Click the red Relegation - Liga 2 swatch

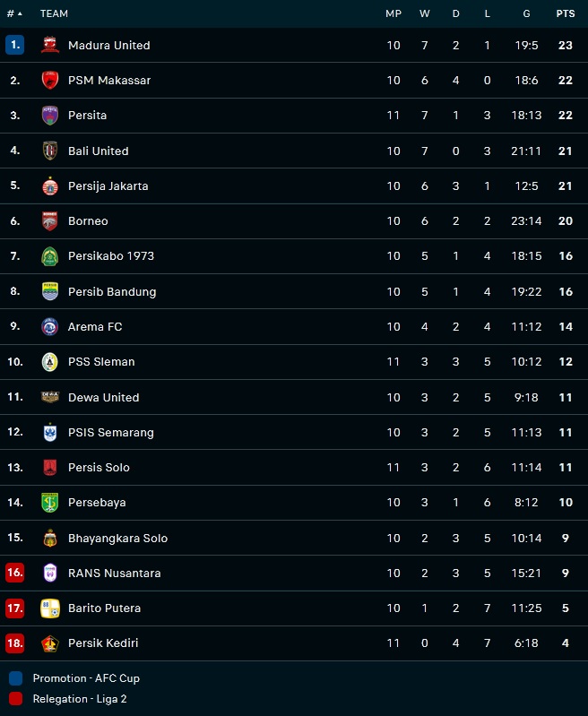[x=15, y=699]
